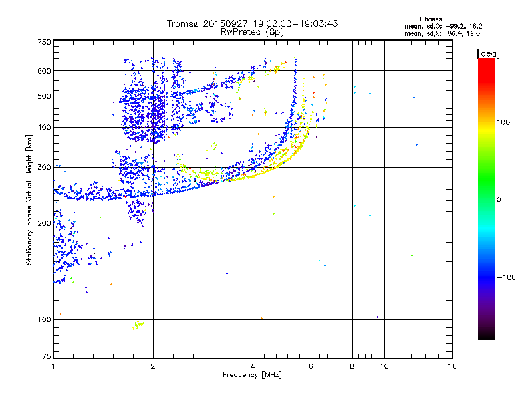Click the x-axis tick label '8'
Viewport: 532px width, 399px height.
352,366
